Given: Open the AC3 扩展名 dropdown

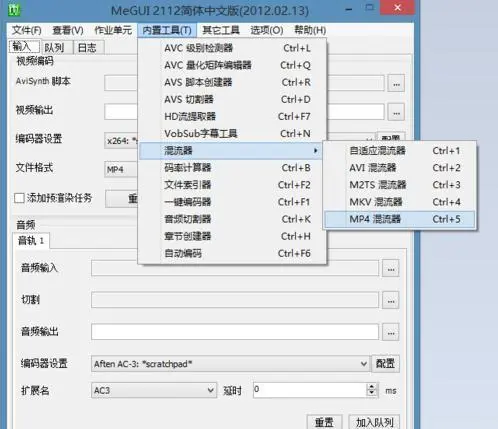Looking at the screenshot, I should 210,390.
